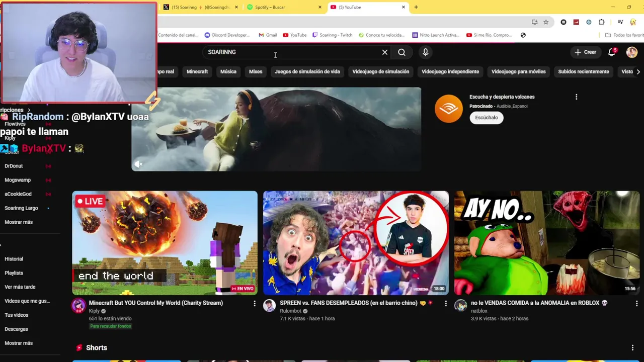Unmute the ad video
The height and width of the screenshot is (362, 644).
139,164
